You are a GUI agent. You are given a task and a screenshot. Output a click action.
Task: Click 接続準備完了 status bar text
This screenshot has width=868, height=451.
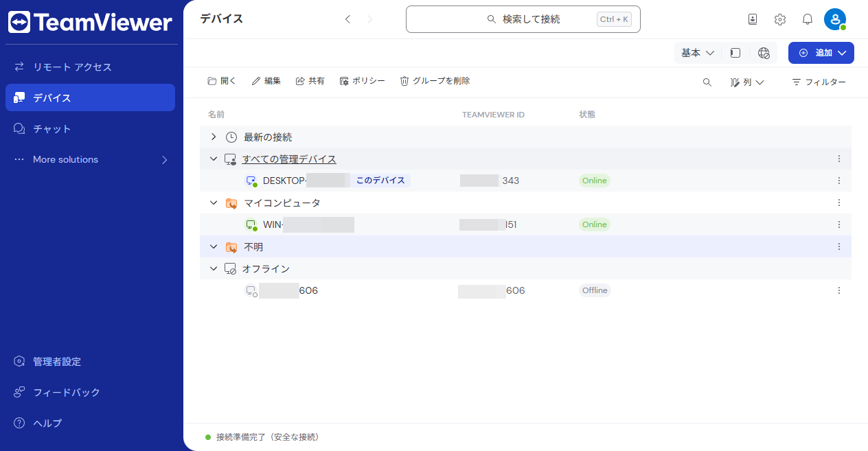(x=267, y=437)
